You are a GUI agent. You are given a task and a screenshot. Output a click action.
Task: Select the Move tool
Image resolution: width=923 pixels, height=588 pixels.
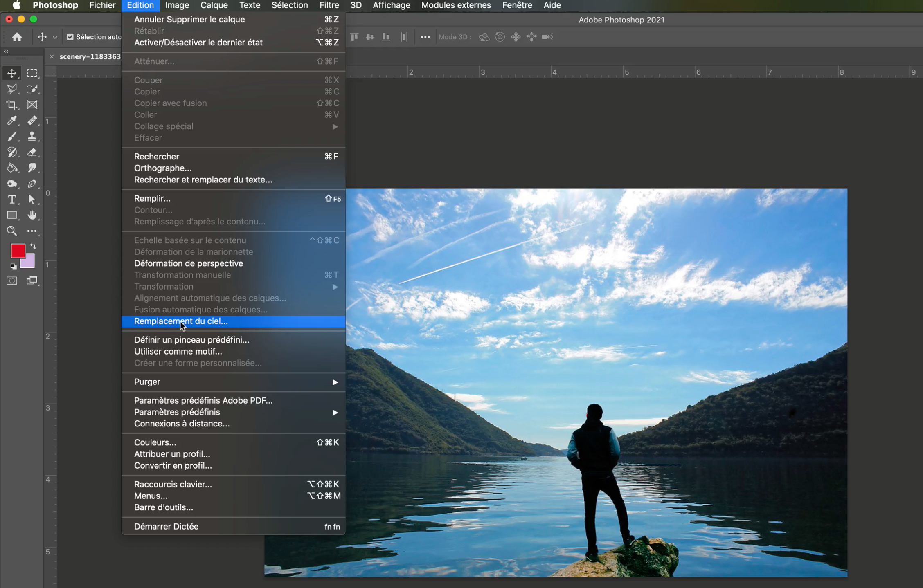[x=11, y=73]
